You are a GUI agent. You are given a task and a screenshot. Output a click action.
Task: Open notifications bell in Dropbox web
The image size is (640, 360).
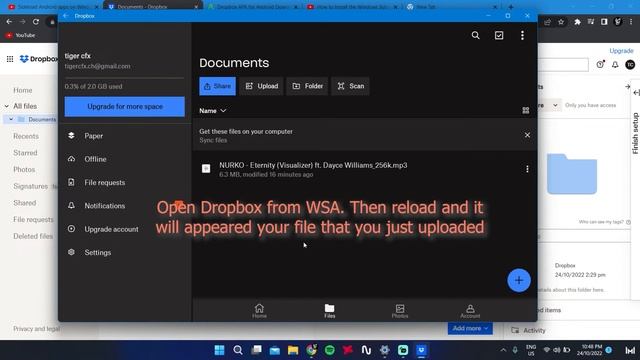click(615, 64)
